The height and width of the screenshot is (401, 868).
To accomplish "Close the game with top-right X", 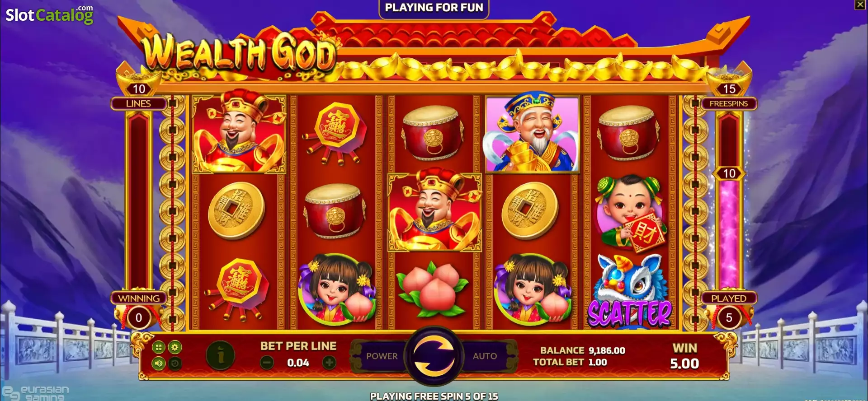I will [x=860, y=5].
